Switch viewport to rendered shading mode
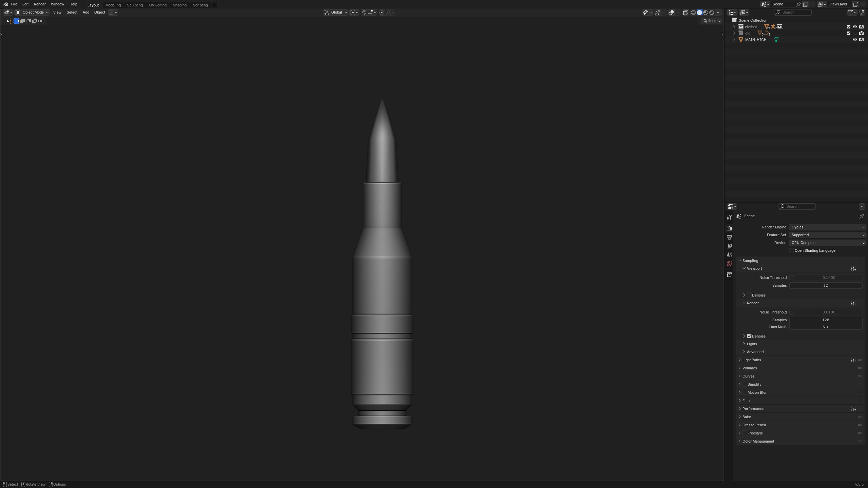The width and height of the screenshot is (868, 488). coord(712,13)
